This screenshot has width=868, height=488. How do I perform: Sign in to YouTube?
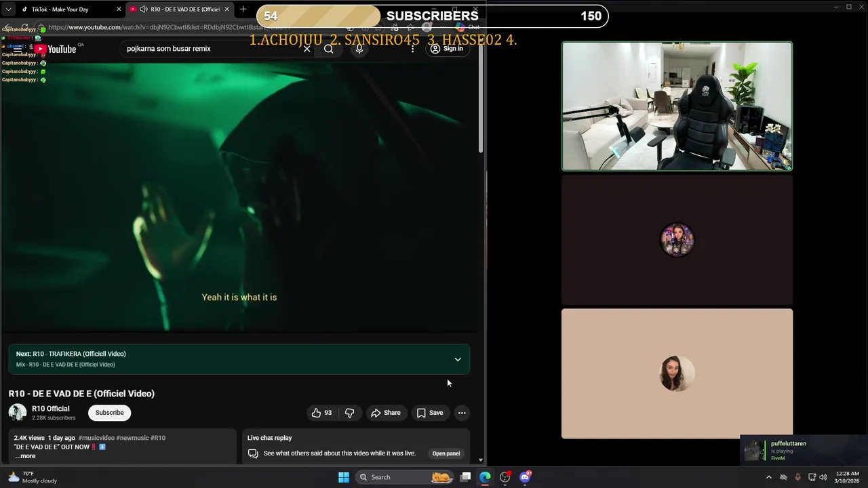[447, 49]
